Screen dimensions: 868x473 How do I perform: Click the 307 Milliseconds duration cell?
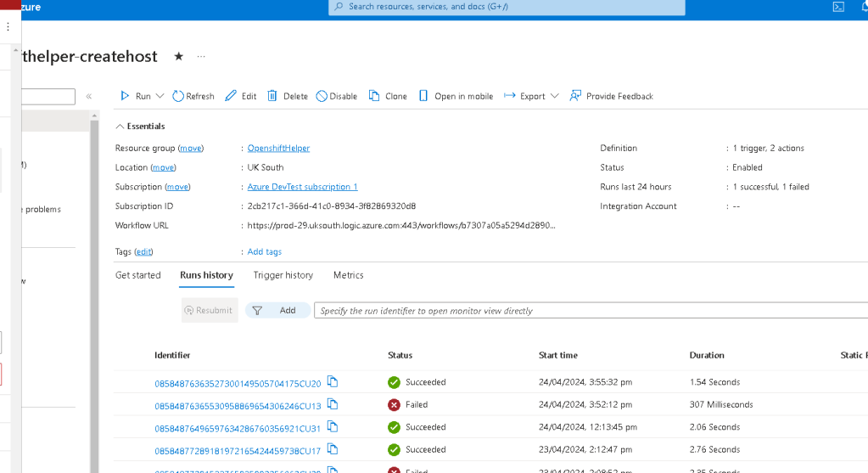[720, 404]
